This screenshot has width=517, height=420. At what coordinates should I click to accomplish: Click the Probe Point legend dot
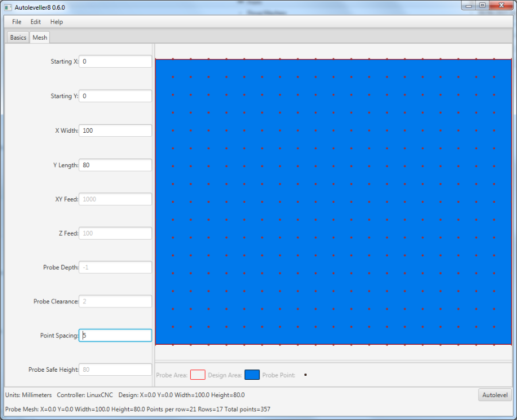click(306, 375)
